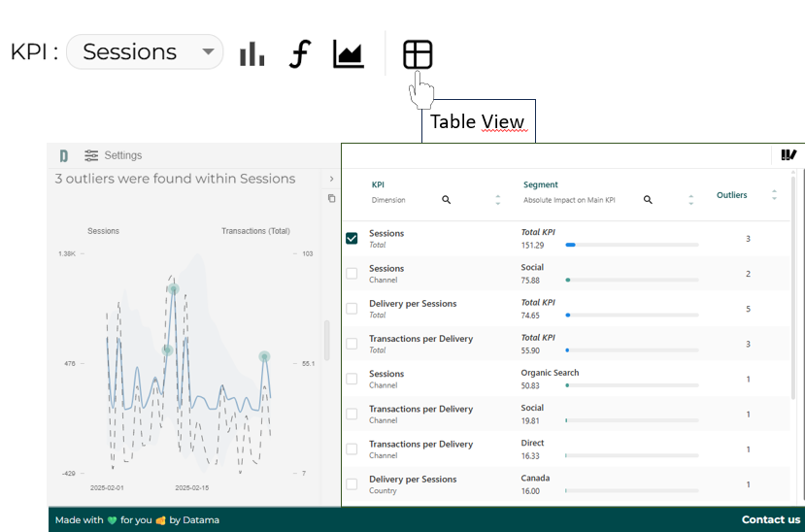Click the Sessions axis label on chart
The image size is (805, 532).
click(x=103, y=231)
